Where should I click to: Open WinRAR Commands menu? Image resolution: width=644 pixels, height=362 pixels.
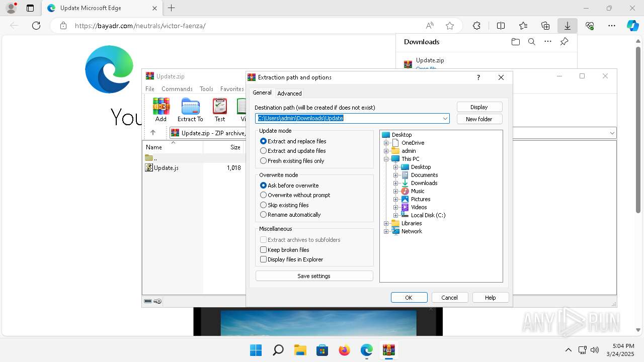(177, 89)
